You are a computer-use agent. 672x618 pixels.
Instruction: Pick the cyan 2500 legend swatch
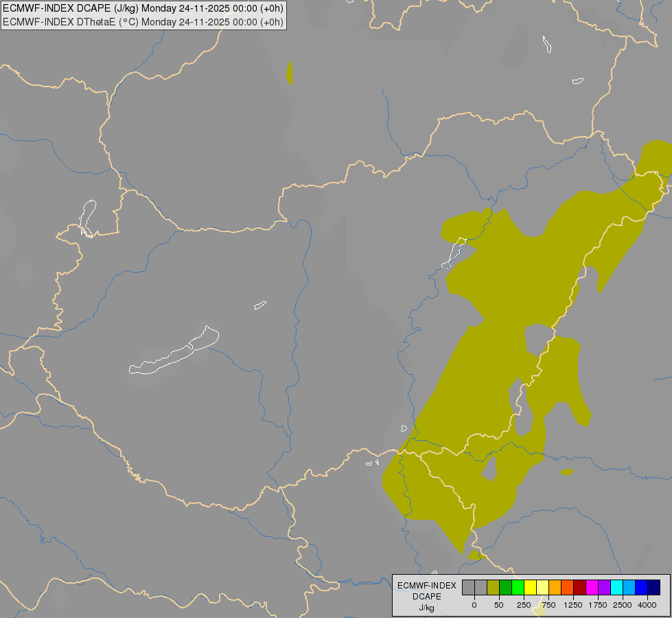617,588
